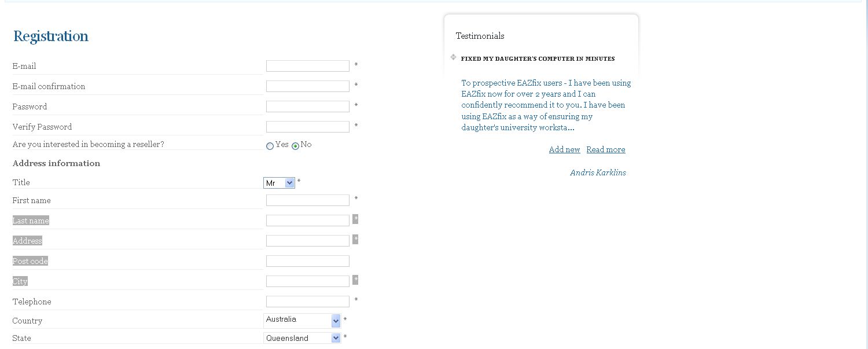Select Yes for becoming a reseller

[270, 146]
